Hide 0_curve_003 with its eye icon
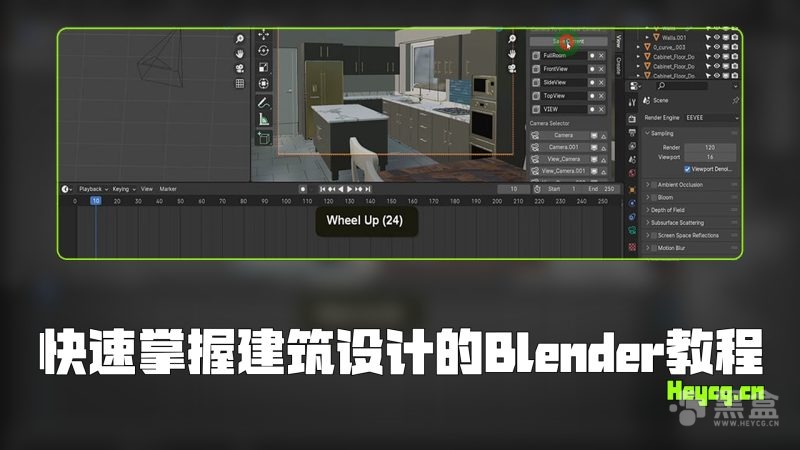Viewport: 800px width, 450px height. click(x=717, y=47)
